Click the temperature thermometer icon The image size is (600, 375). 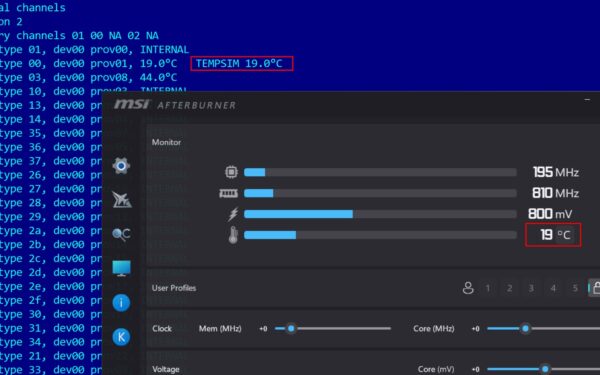[x=233, y=235]
